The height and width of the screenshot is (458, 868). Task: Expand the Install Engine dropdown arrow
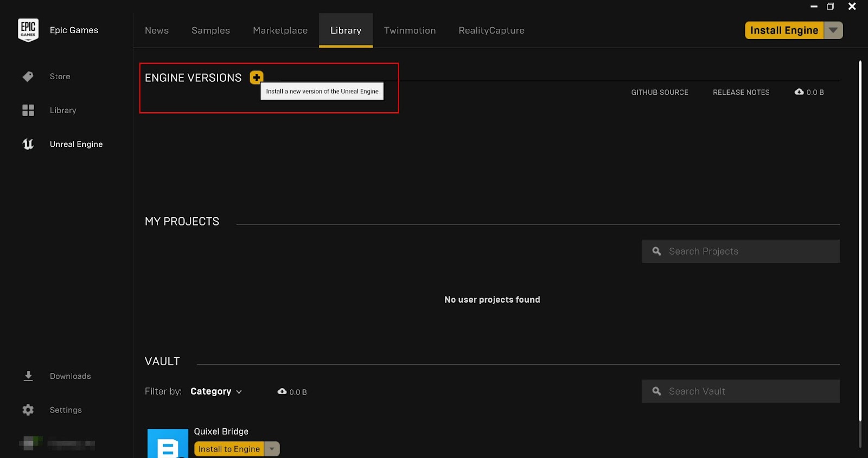(833, 30)
